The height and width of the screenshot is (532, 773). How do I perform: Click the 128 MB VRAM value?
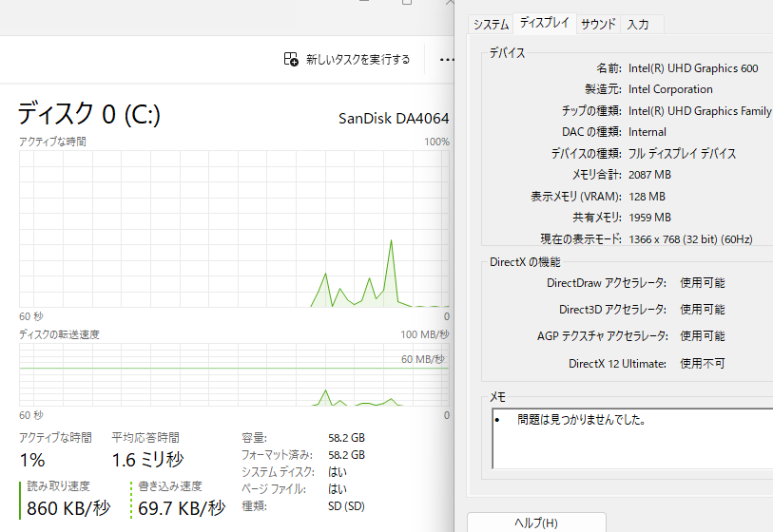click(x=647, y=197)
